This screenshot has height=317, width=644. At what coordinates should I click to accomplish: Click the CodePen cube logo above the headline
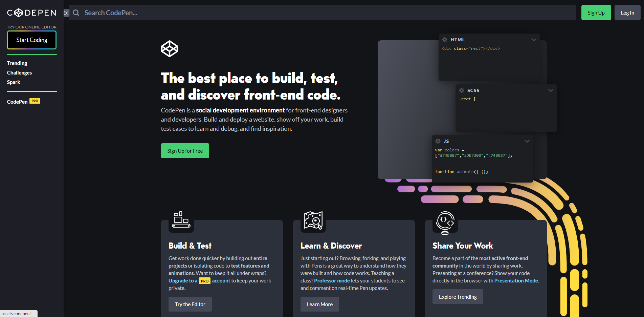pos(170,49)
